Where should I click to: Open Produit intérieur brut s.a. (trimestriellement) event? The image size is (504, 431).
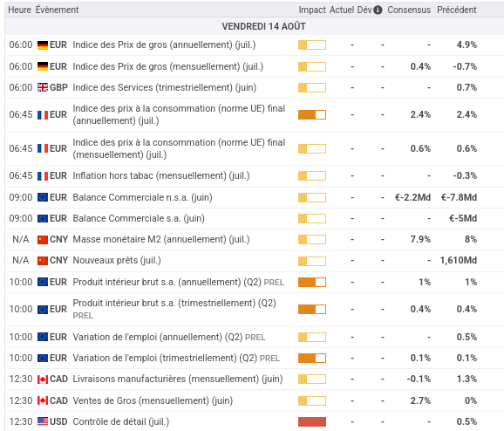pyautogui.click(x=174, y=309)
